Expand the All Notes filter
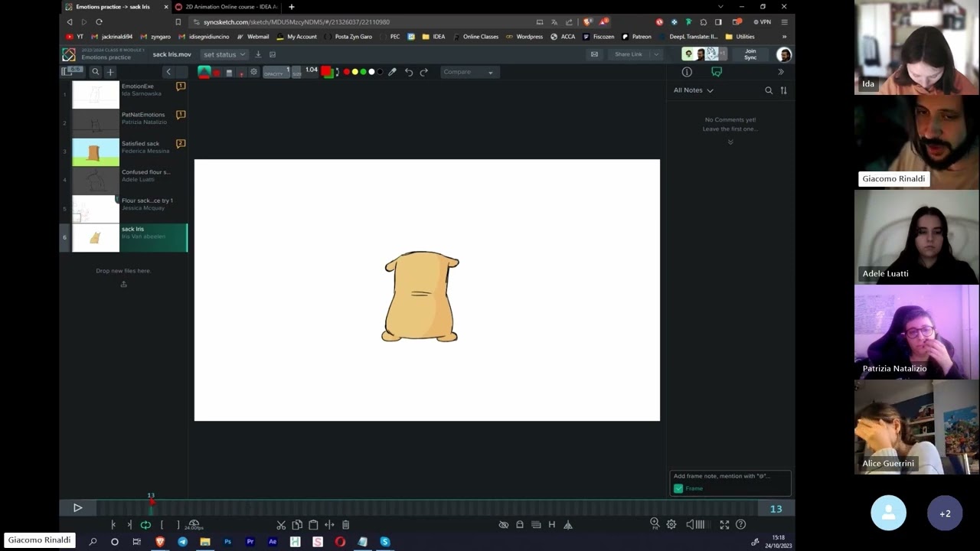 tap(694, 90)
